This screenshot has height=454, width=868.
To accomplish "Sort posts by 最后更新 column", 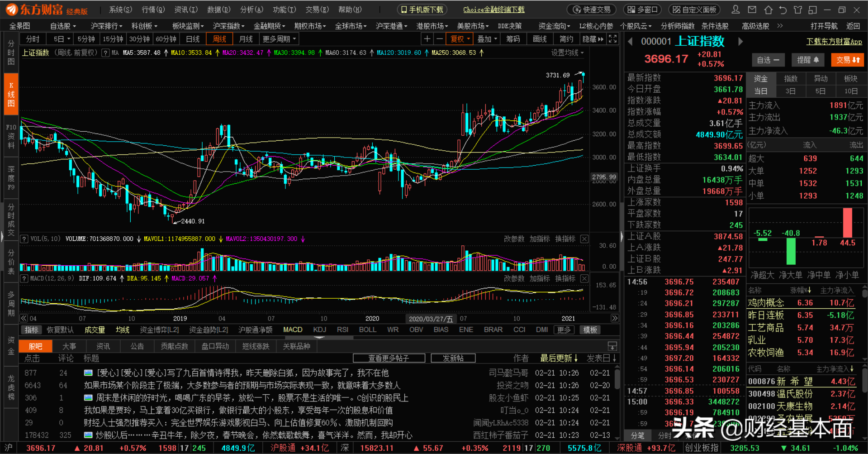I will (x=559, y=358).
